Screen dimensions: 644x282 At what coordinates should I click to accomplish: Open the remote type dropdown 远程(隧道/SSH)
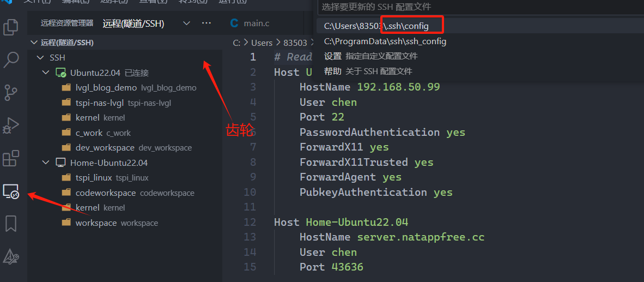pos(187,23)
